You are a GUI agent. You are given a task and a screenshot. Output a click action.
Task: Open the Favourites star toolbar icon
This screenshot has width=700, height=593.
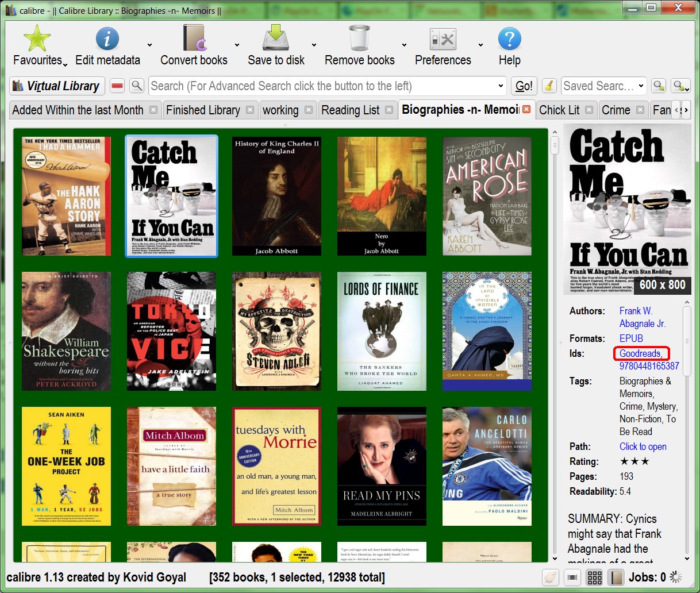[37, 39]
